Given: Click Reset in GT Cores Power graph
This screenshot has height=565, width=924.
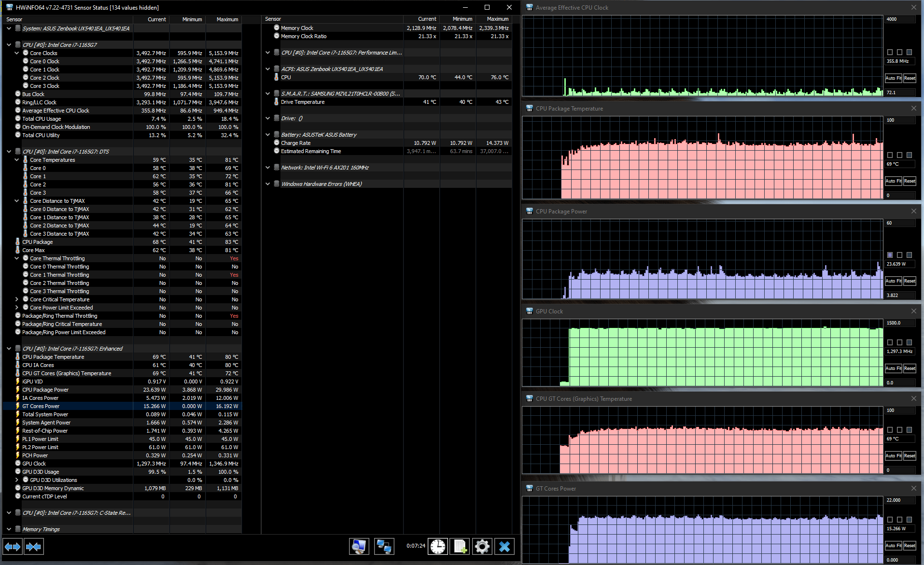Looking at the screenshot, I should coord(910,546).
